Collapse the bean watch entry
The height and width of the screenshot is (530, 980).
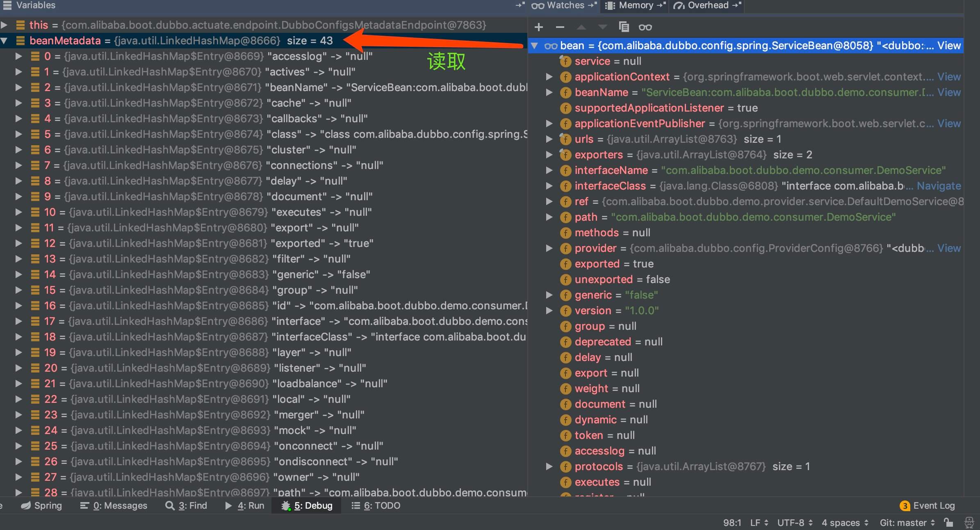click(534, 46)
